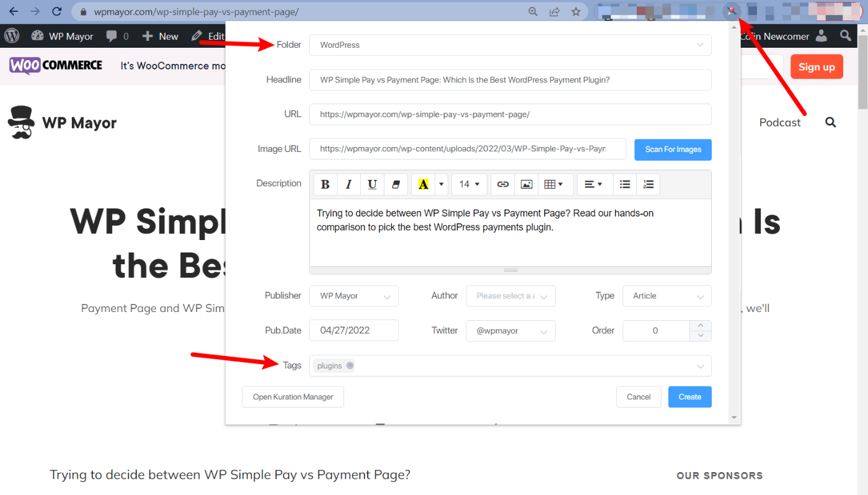Create an unordered bullet list
Screen dimensions: 868x495
625,184
